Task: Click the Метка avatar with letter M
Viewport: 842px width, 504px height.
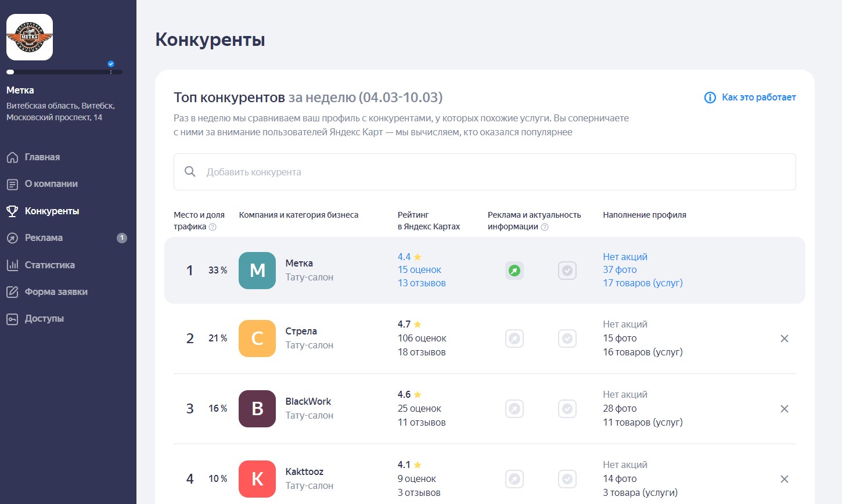Action: [257, 271]
